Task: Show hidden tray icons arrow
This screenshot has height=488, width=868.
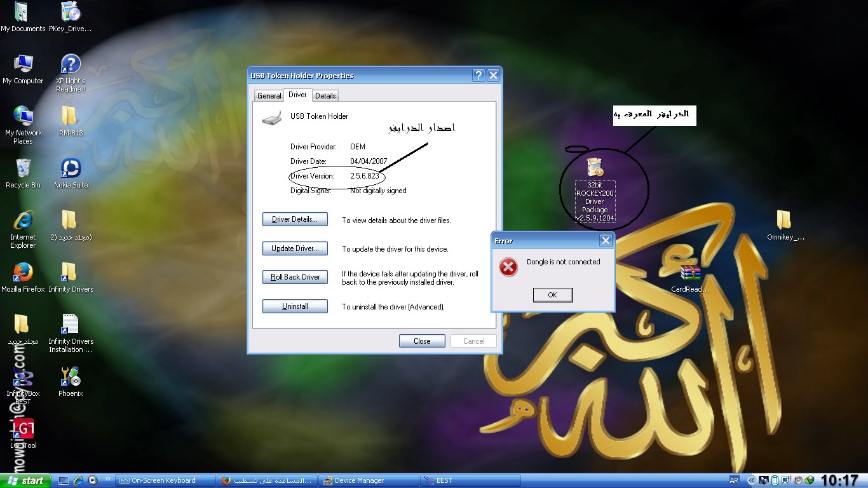Action: (752, 480)
